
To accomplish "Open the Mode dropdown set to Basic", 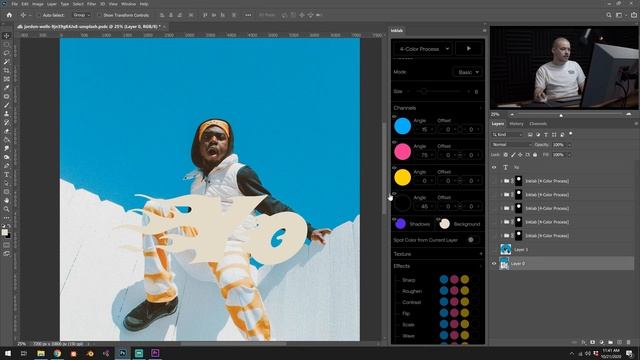I will pyautogui.click(x=467, y=72).
